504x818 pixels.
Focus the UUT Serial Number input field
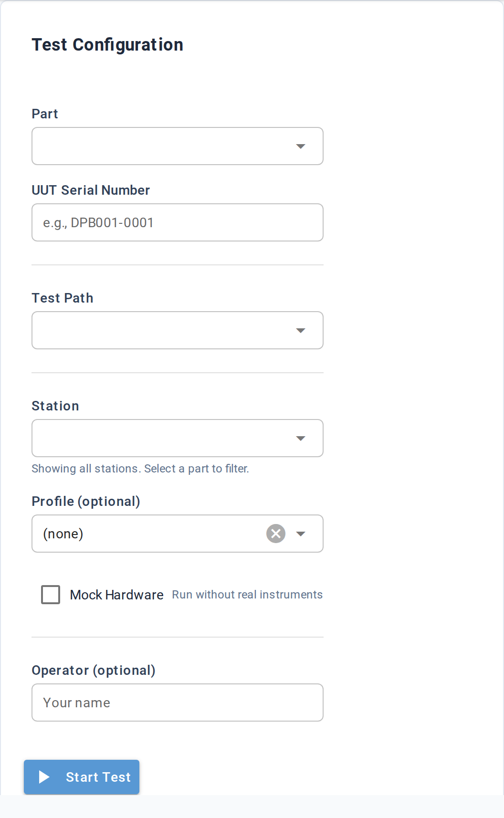point(178,222)
